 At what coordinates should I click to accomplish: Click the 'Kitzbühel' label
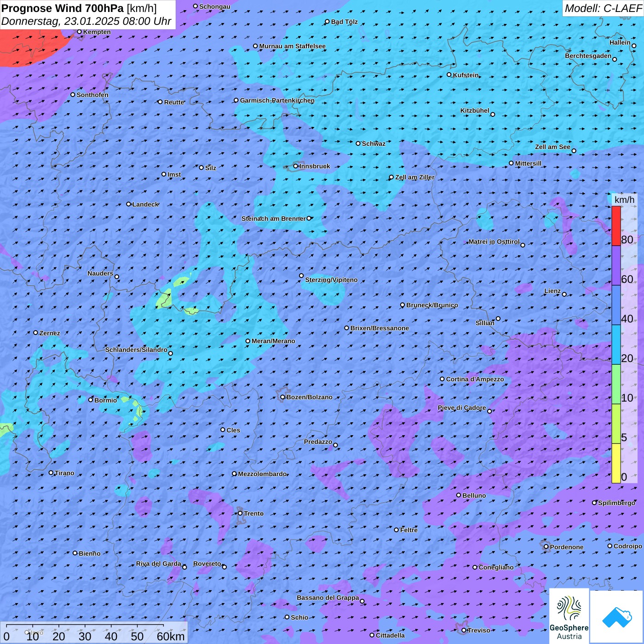click(x=475, y=110)
